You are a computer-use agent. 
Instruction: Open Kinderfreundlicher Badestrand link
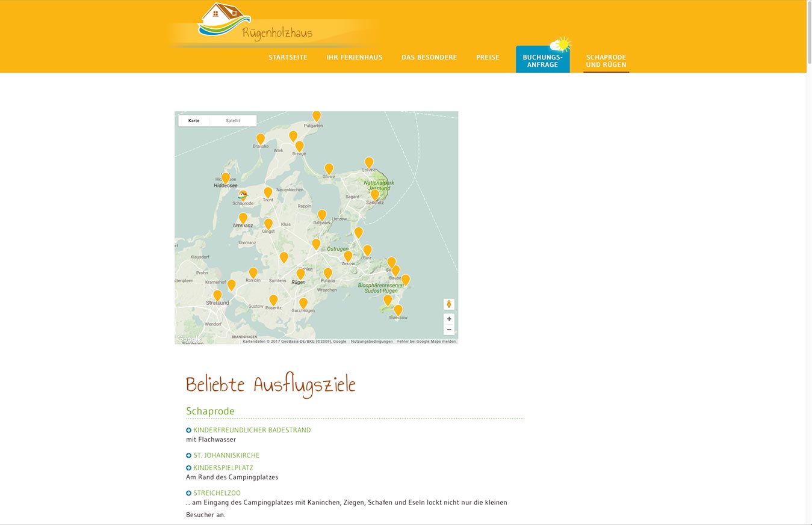(x=252, y=430)
